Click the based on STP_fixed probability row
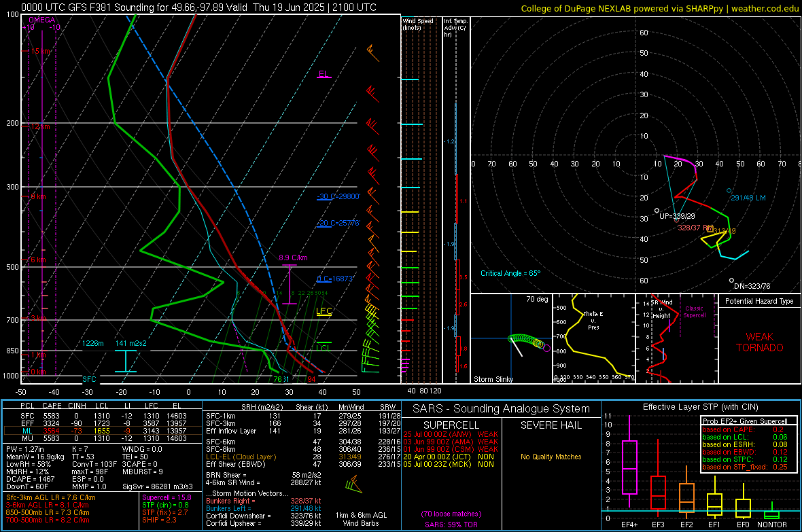802x532 pixels. (x=745, y=467)
